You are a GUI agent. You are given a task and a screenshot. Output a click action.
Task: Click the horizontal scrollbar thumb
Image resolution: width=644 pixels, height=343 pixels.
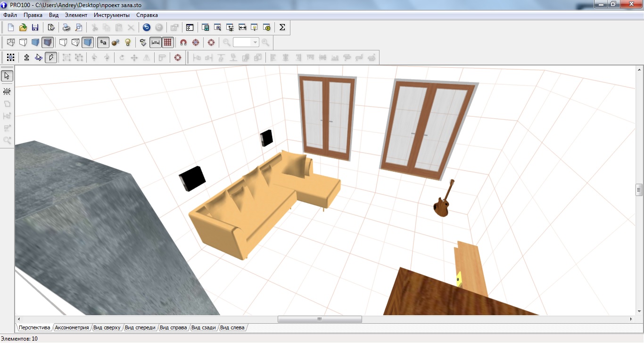[x=320, y=319]
